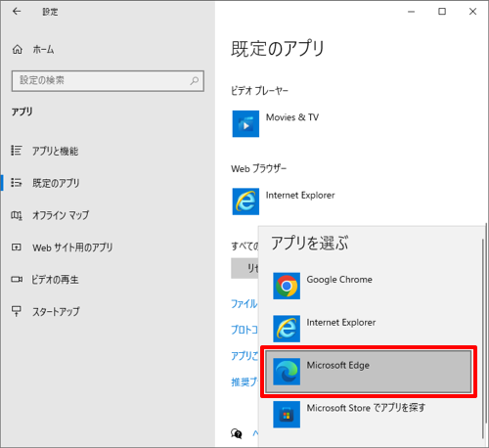Screen dimensions: 489x448
Task: Click the partially hidden ファイル link
Action: pyautogui.click(x=244, y=304)
